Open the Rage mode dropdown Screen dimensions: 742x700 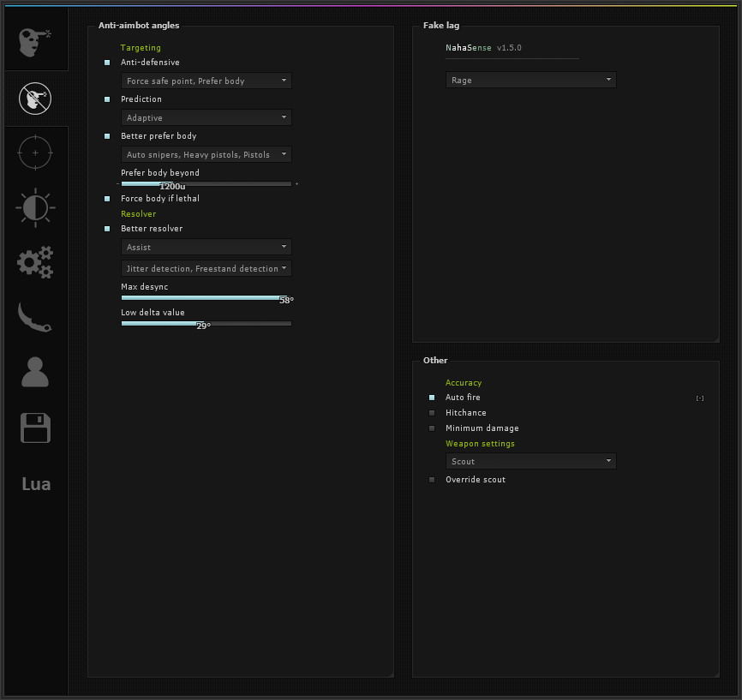point(531,80)
